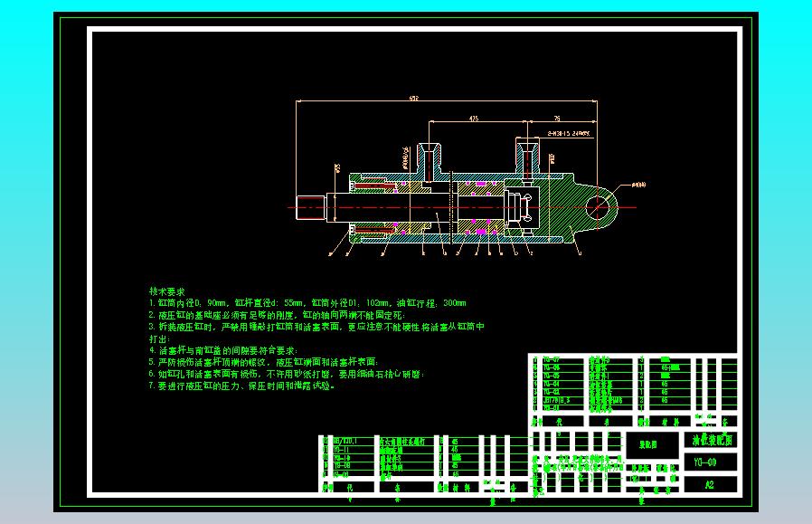Select note 2 about '液压缸的基础座'

click(x=277, y=315)
